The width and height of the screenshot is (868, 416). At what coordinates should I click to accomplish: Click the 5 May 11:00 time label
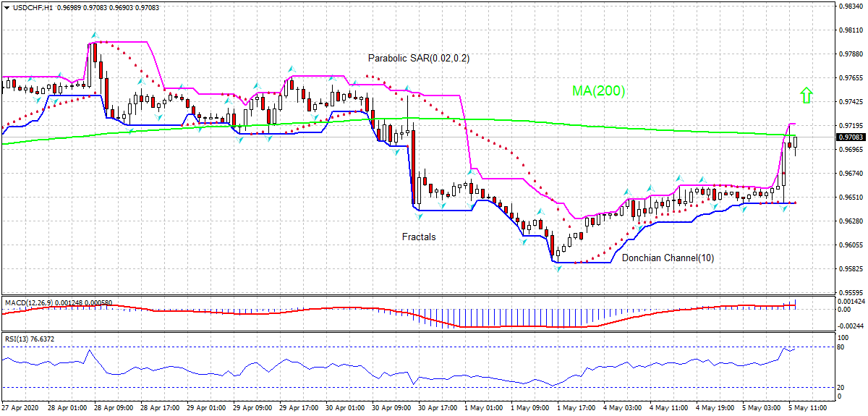(808, 408)
